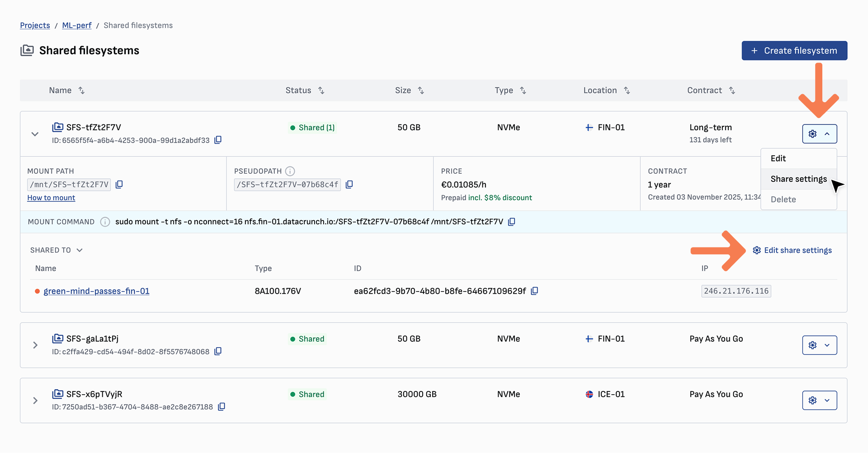
Task: Choose Share settings from the menu
Action: coord(798,179)
